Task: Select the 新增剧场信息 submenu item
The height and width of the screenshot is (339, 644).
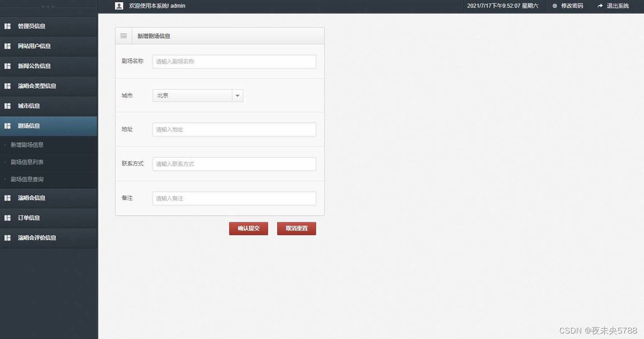Action: coord(48,145)
